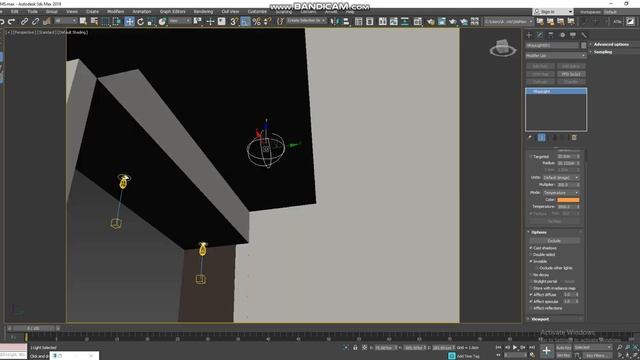The image size is (640, 360).
Task: Toggle the Targeted checkbox
Action: 531,156
